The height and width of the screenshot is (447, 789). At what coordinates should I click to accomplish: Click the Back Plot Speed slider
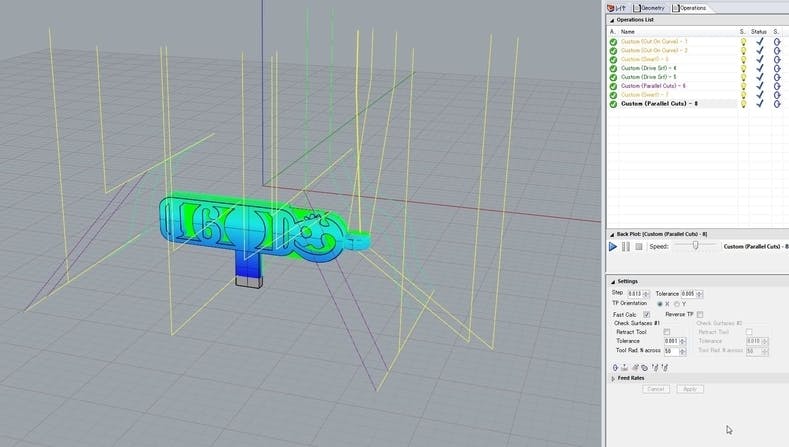(x=693, y=246)
